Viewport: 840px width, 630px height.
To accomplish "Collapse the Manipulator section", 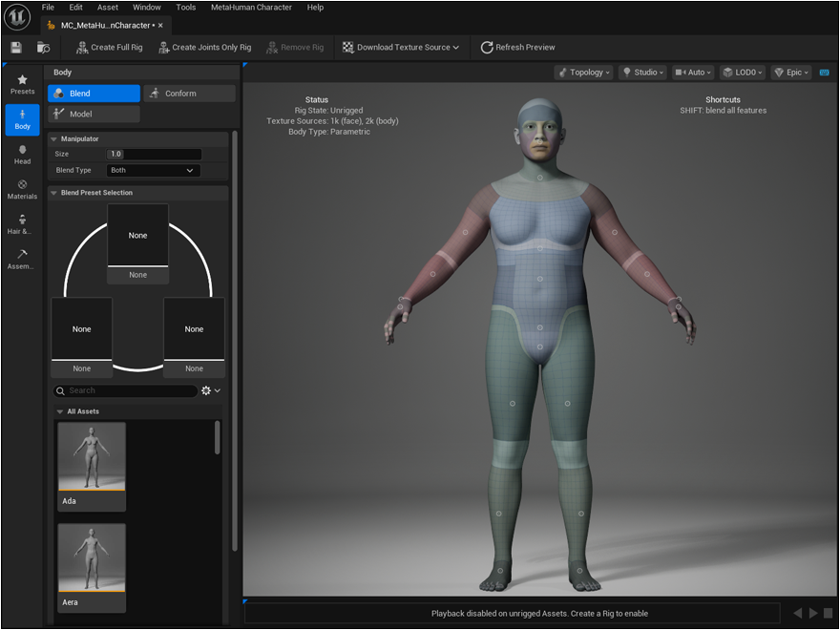I will coord(53,139).
